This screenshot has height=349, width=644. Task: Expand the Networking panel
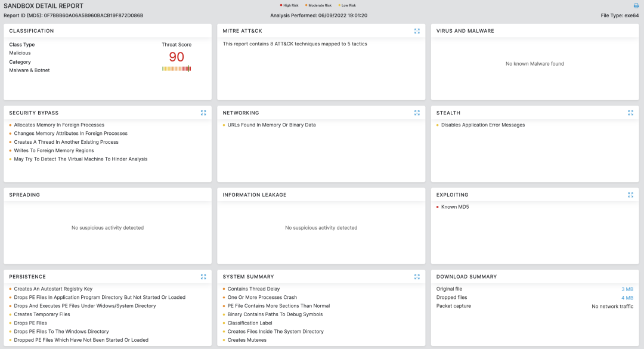pos(417,113)
